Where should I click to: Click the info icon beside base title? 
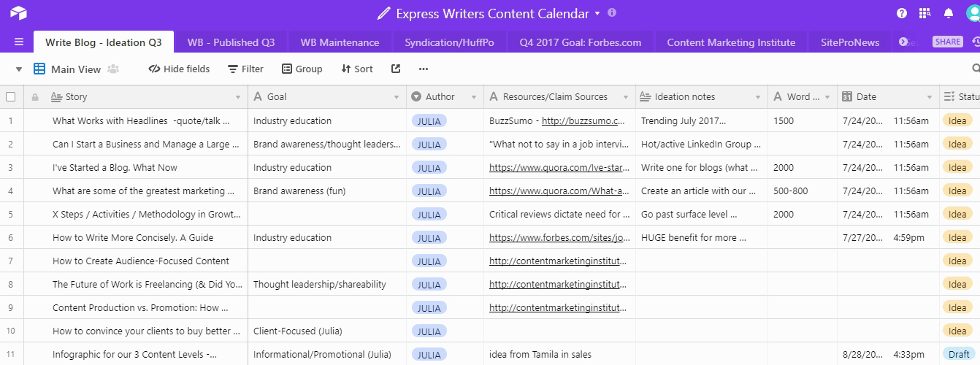[612, 13]
